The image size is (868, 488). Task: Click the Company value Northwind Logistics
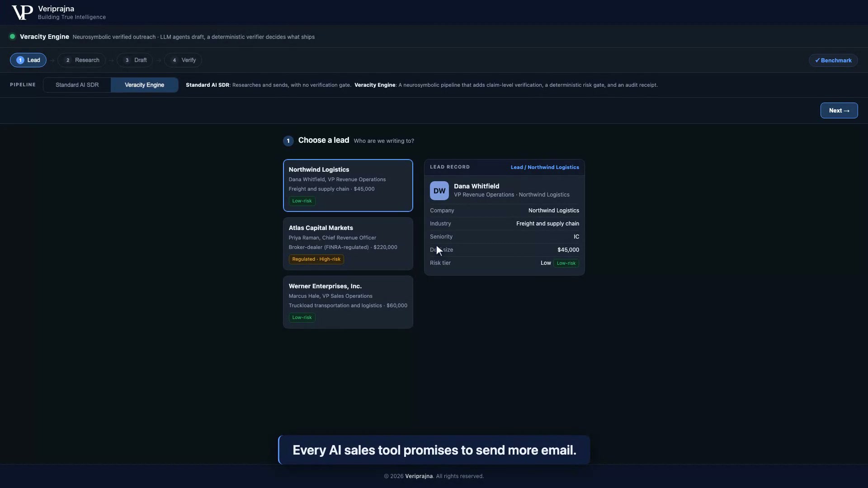point(553,211)
